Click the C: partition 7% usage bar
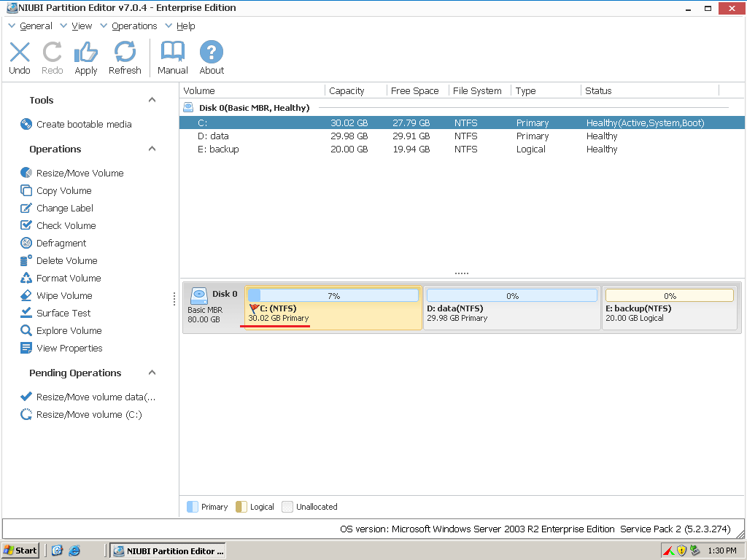Screen dimensions: 747x560 click(x=333, y=296)
